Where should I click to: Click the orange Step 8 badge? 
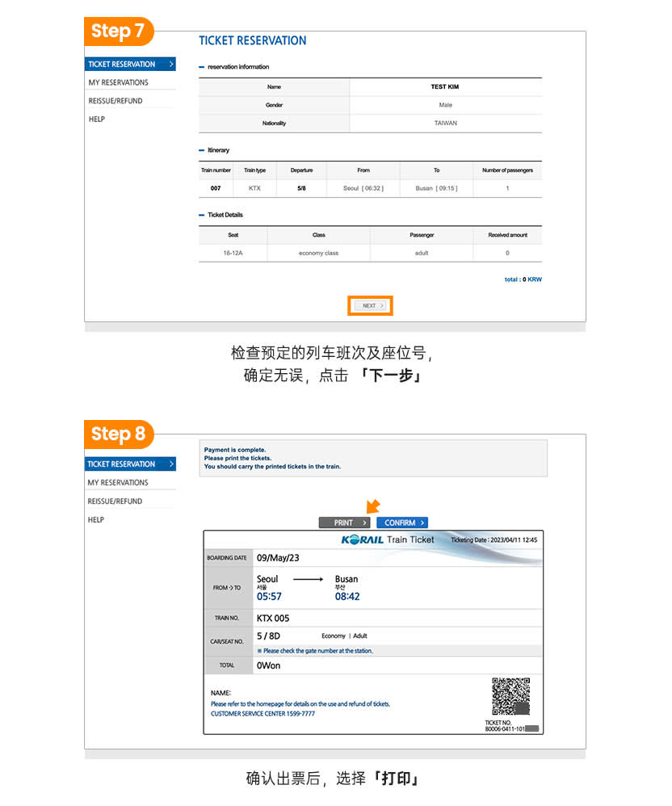[118, 434]
